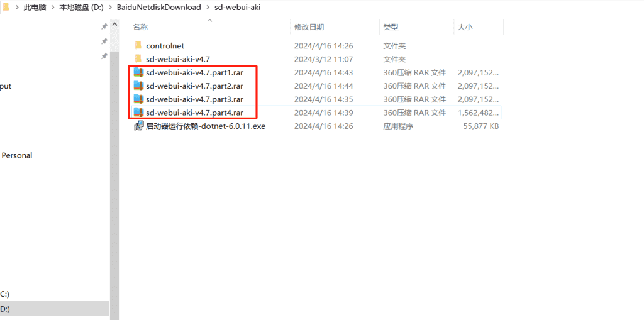Viewport: 644px width, 320px height.
Task: Expand the chevron after 此电脑 breadcrumb
Action: pos(52,8)
